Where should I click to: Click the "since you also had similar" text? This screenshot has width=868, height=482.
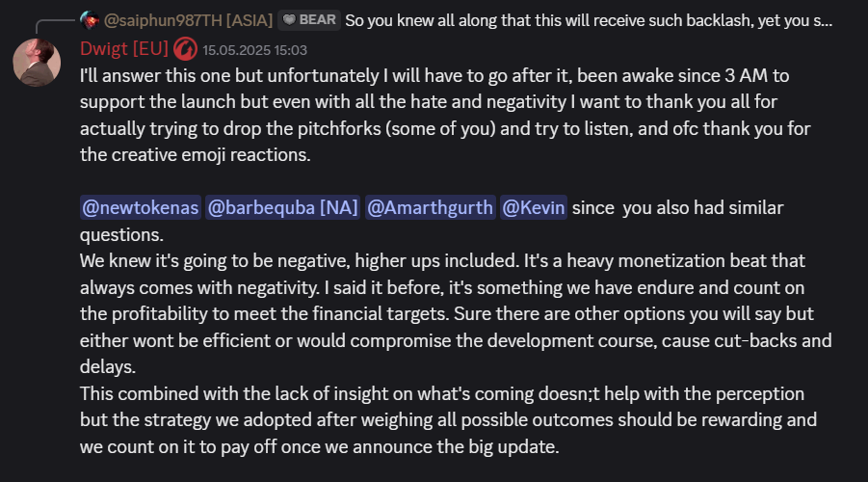tap(677, 208)
